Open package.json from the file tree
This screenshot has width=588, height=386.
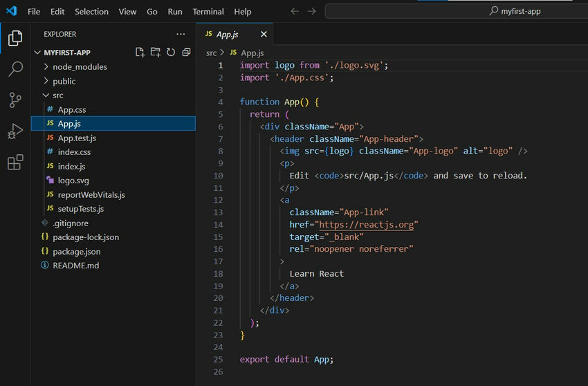click(x=76, y=252)
